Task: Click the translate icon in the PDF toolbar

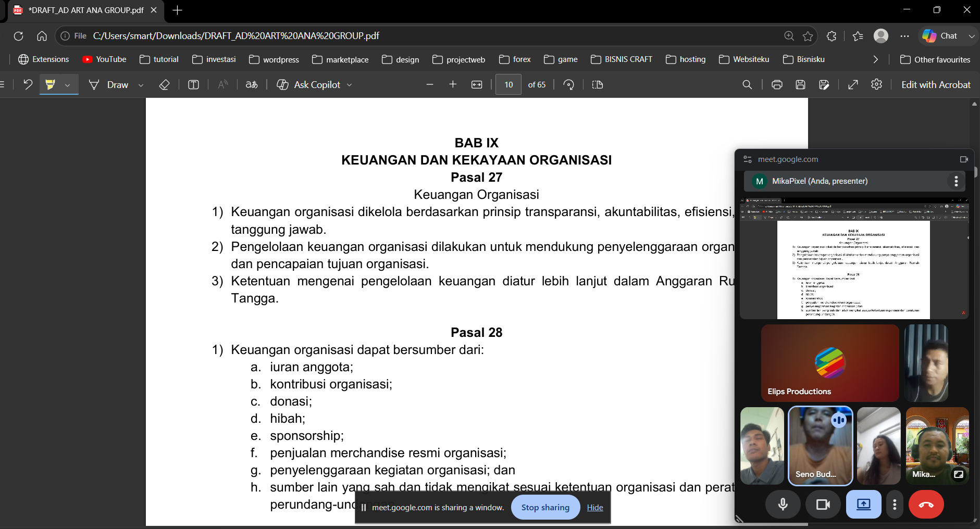Action: pos(252,84)
